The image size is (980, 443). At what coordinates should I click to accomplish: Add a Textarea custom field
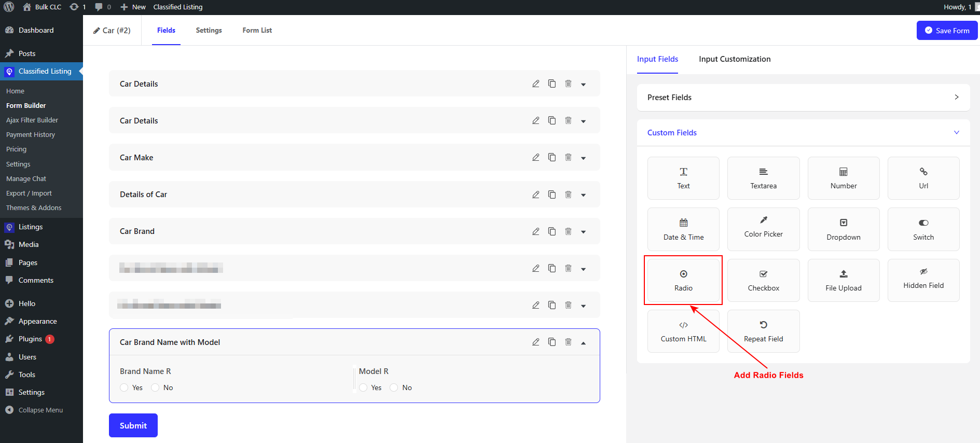click(x=763, y=178)
